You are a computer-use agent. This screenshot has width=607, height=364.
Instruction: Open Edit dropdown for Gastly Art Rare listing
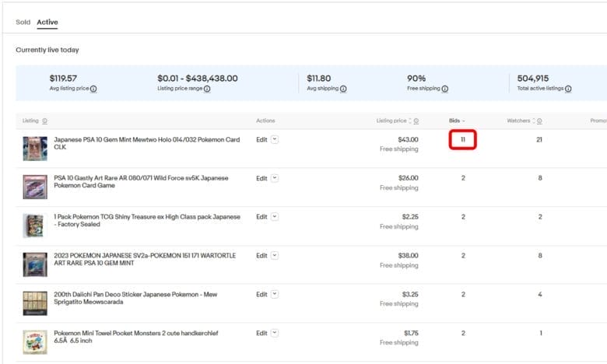(x=275, y=178)
